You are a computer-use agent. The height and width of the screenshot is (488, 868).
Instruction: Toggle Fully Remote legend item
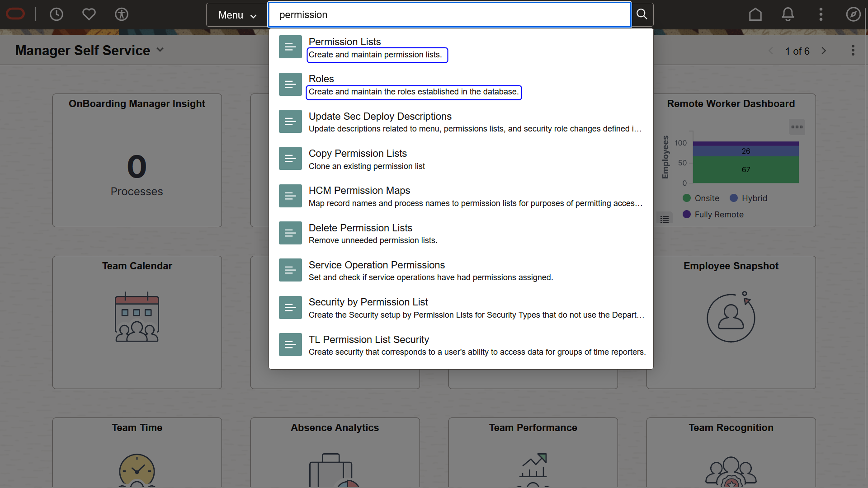tap(713, 215)
